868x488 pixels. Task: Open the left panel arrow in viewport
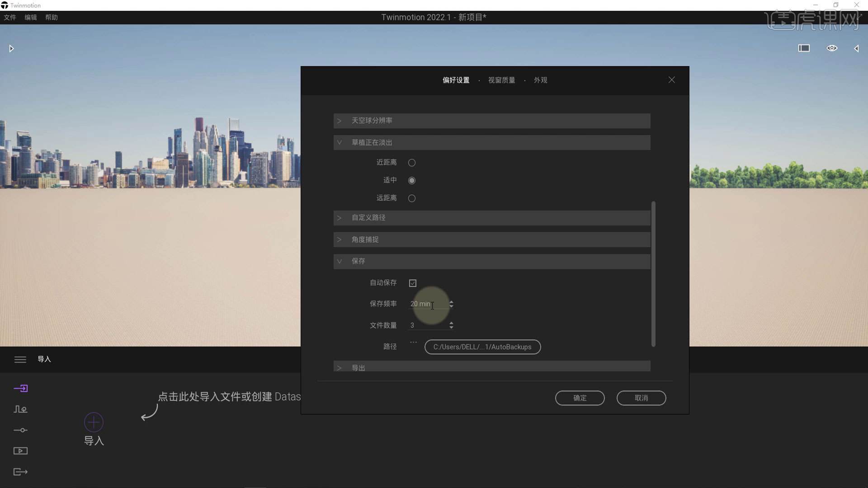click(11, 48)
